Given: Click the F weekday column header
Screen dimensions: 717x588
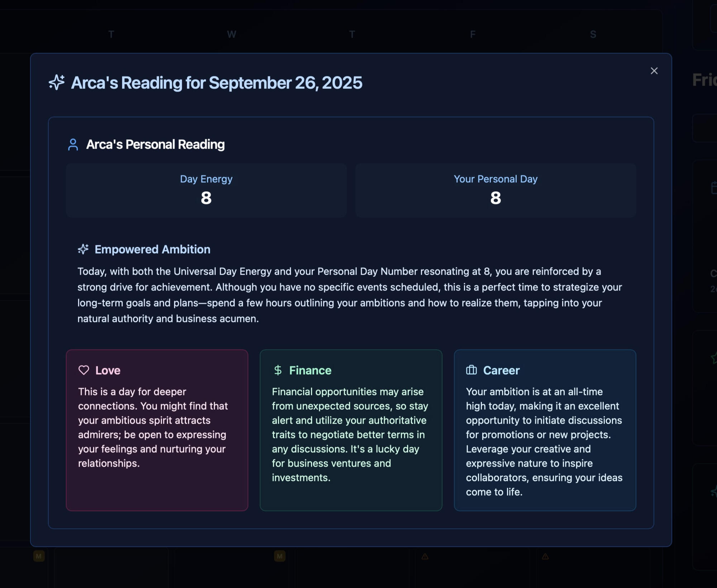Looking at the screenshot, I should tap(473, 34).
